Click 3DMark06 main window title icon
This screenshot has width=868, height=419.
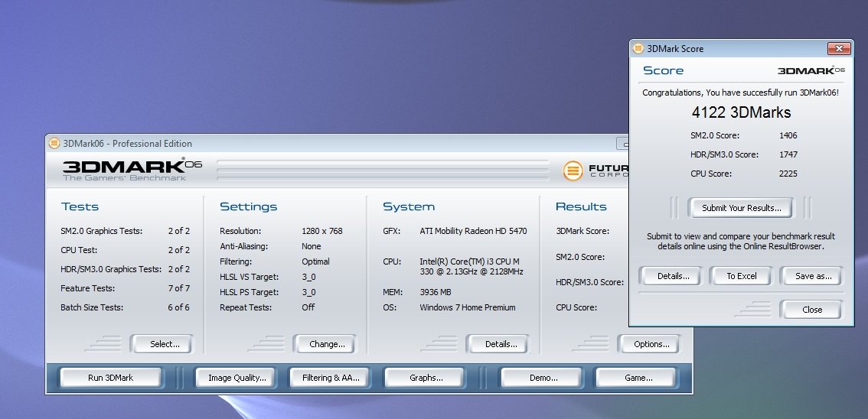click(x=54, y=143)
